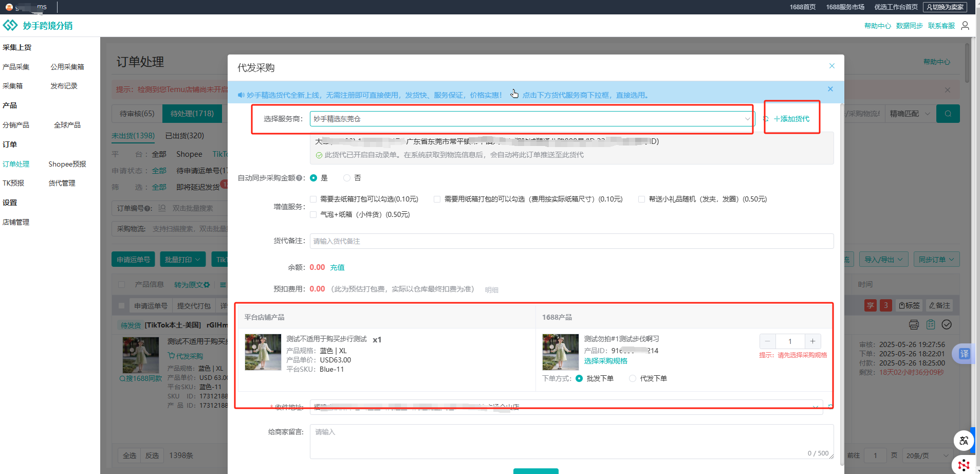Screen dimensions: 980x474
Task: Click 数据同步 in the header
Action: 909,26
